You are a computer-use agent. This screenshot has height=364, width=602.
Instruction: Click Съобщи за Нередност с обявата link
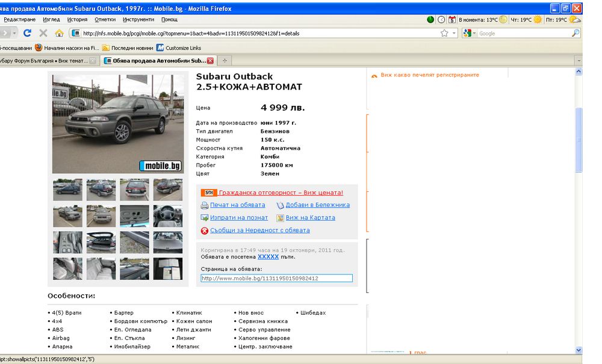[x=260, y=230]
